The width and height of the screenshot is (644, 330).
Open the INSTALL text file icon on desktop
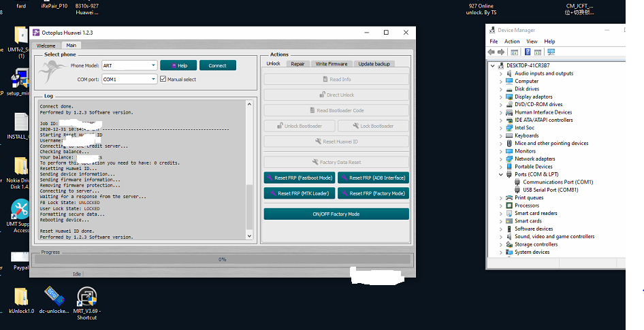20,122
